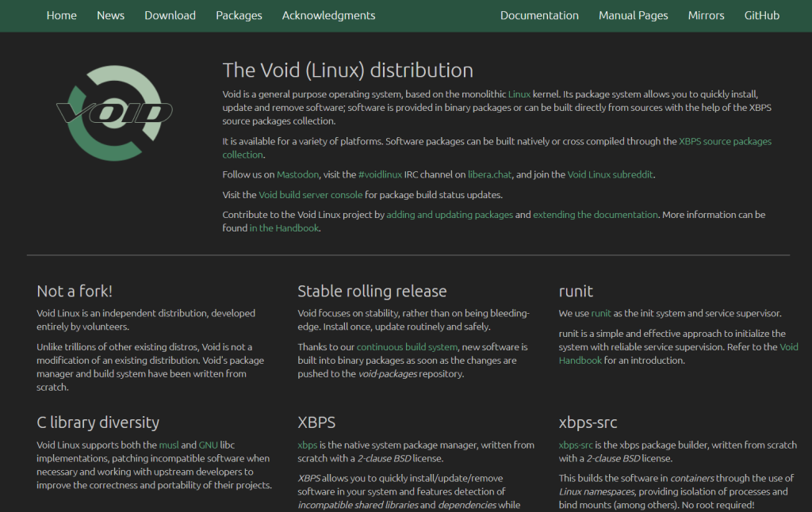Follow the Mastodon link
This screenshot has width=812, height=512.
[298, 174]
